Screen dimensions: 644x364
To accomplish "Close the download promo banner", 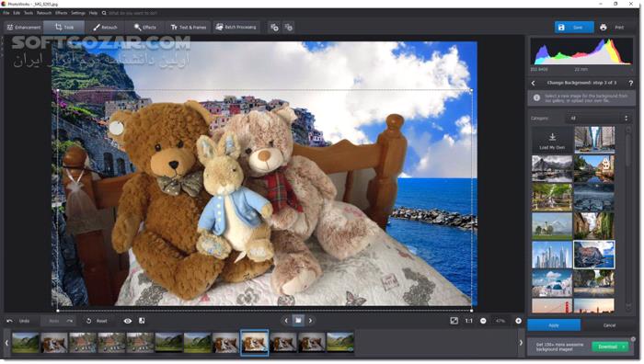I will coord(633,339).
